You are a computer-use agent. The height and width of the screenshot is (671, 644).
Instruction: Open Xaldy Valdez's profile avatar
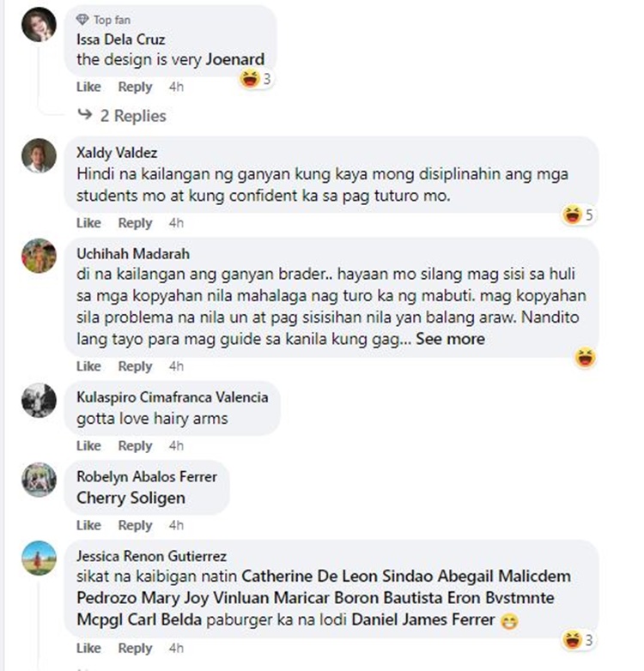tap(39, 156)
